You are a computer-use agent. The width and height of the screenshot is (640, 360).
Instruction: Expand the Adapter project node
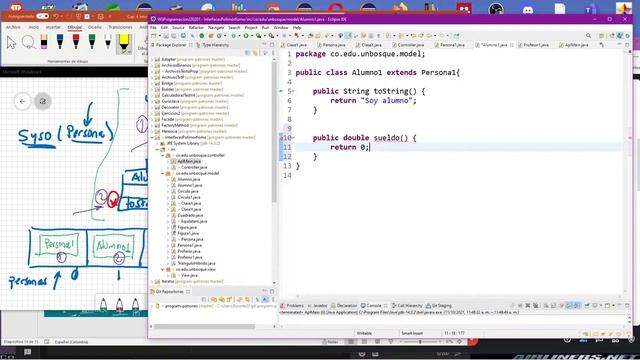(x=152, y=60)
